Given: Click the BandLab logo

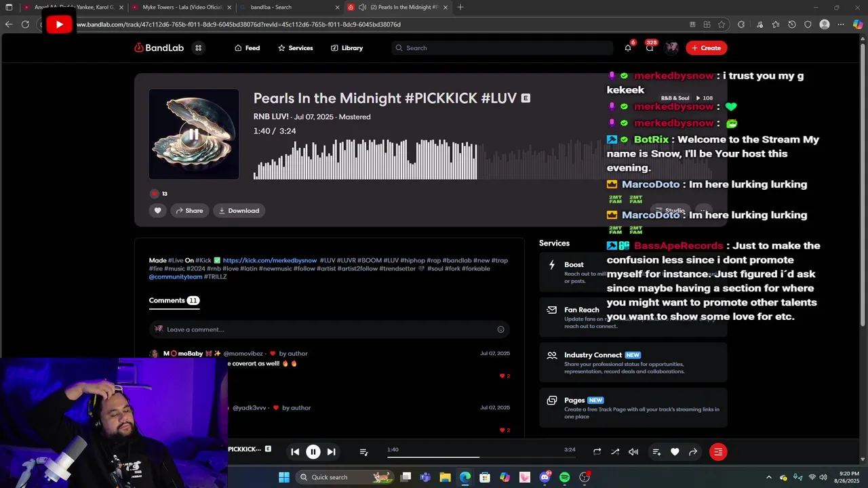Looking at the screenshot, I should [x=159, y=48].
